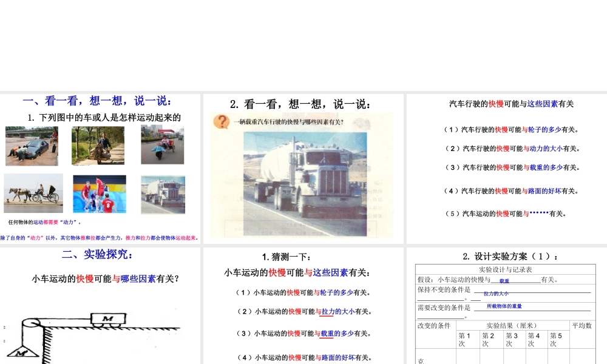Screen dimensions: 607x364
Task: Select the photo of people pushing a stalled car
Action: pyautogui.click(x=32, y=146)
